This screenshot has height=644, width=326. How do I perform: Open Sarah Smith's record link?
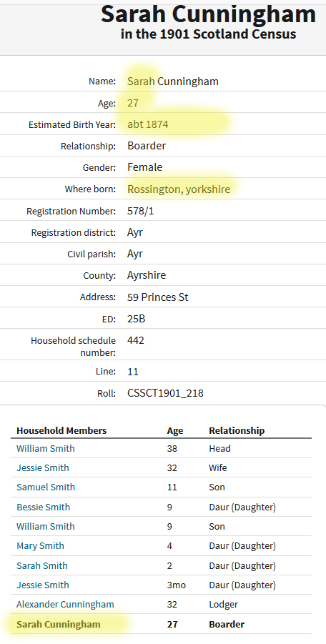click(x=42, y=565)
